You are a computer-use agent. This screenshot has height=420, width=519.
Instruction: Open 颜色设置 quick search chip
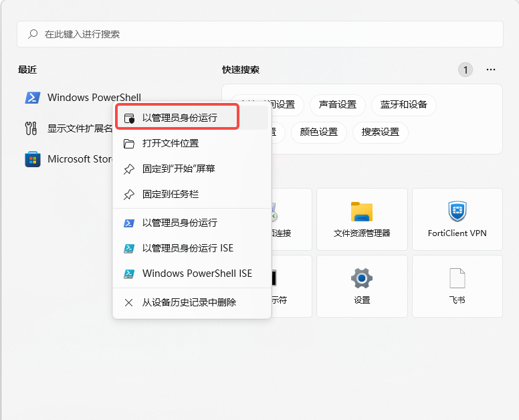click(x=319, y=132)
